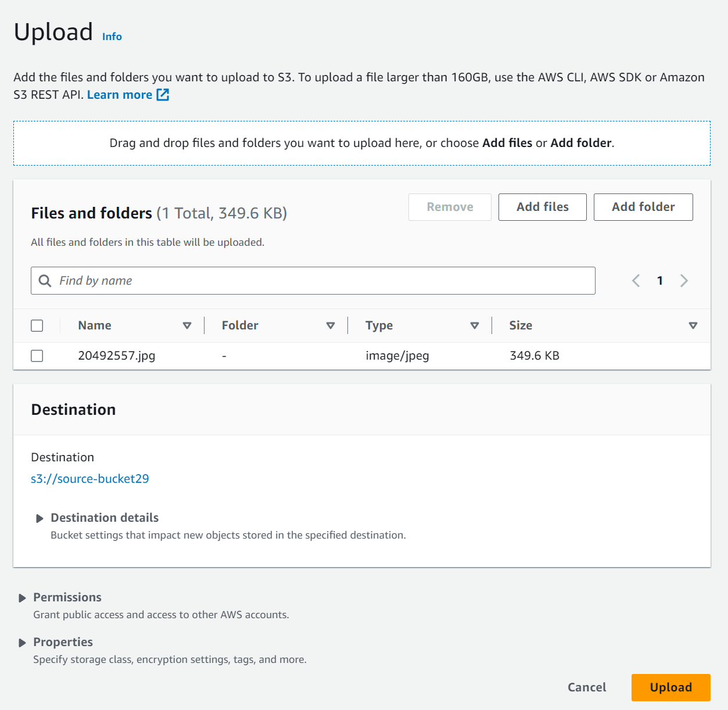The height and width of the screenshot is (710, 728).
Task: Click the search magnifier icon in Find by name
Action: [45, 281]
